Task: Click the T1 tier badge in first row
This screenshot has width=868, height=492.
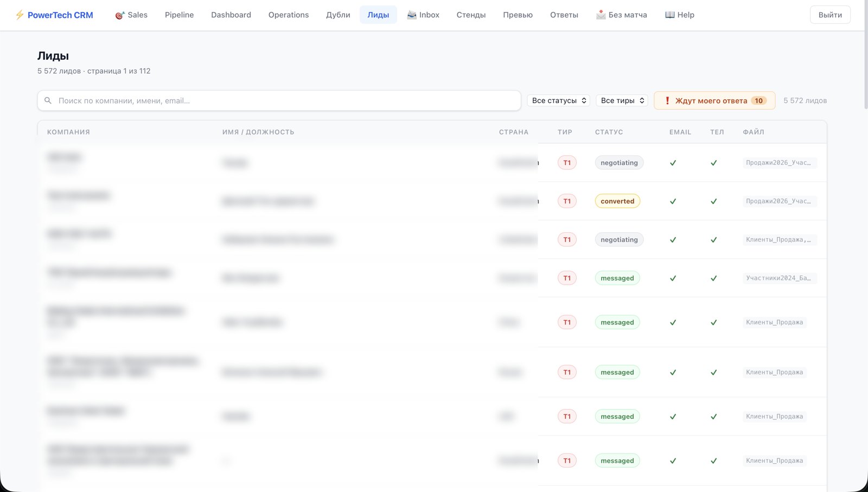Action: click(x=567, y=163)
